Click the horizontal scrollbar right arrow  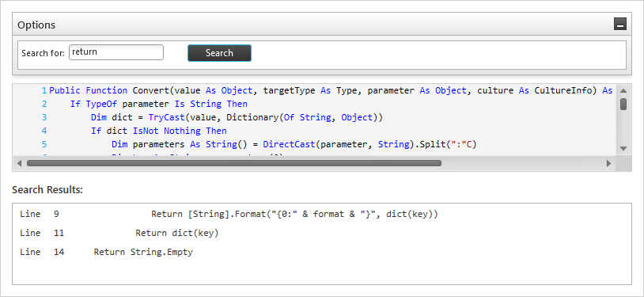[x=609, y=163]
